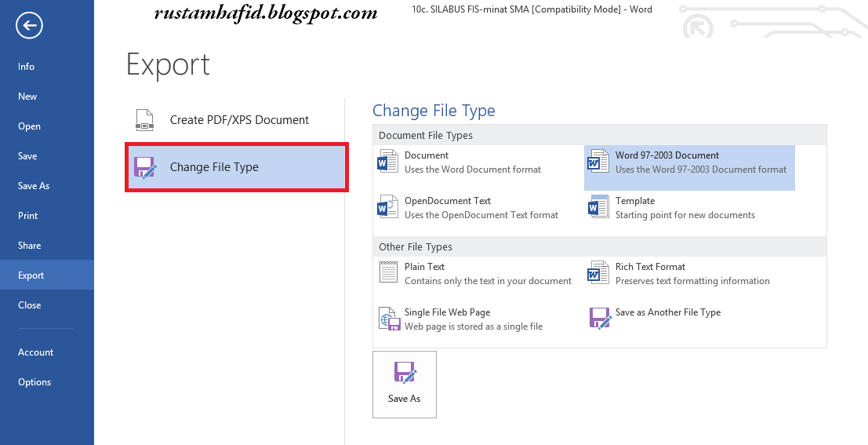This screenshot has width=868, height=445.
Task: Click the Rich Text Format icon
Action: coord(598,272)
